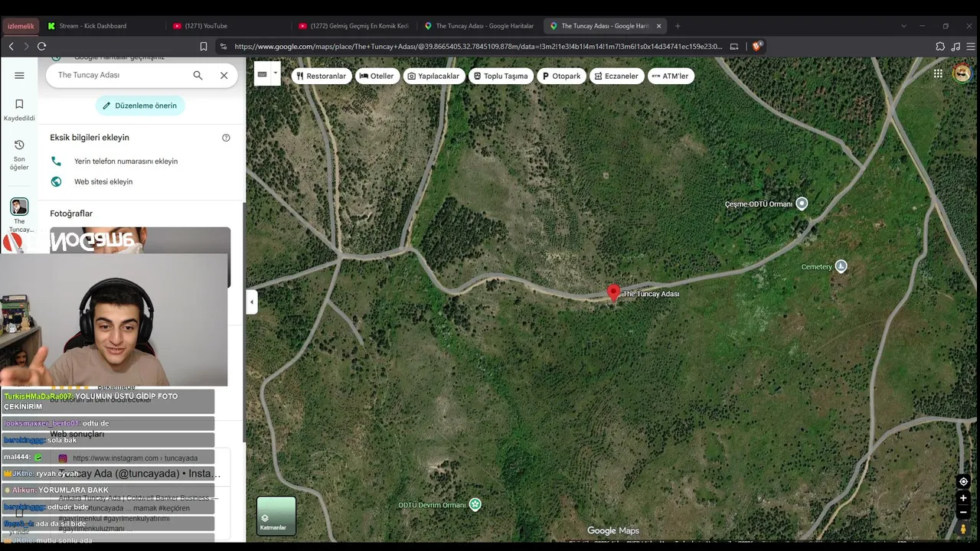Select the Cemetery map marker
Image resolution: width=980 pixels, height=551 pixels.
tap(841, 266)
